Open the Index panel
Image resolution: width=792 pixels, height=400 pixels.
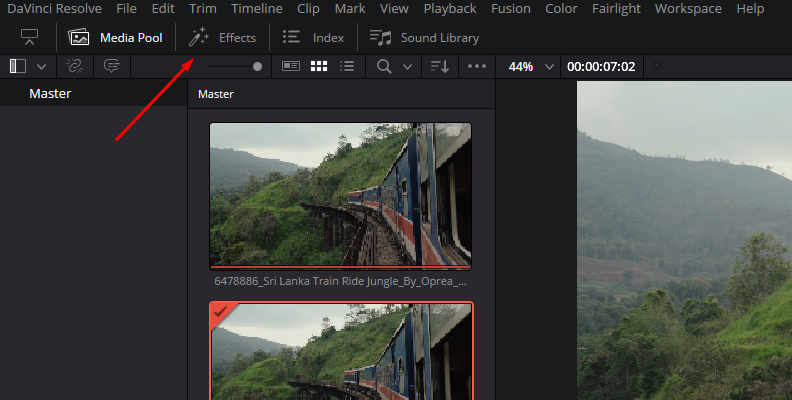pyautogui.click(x=313, y=37)
